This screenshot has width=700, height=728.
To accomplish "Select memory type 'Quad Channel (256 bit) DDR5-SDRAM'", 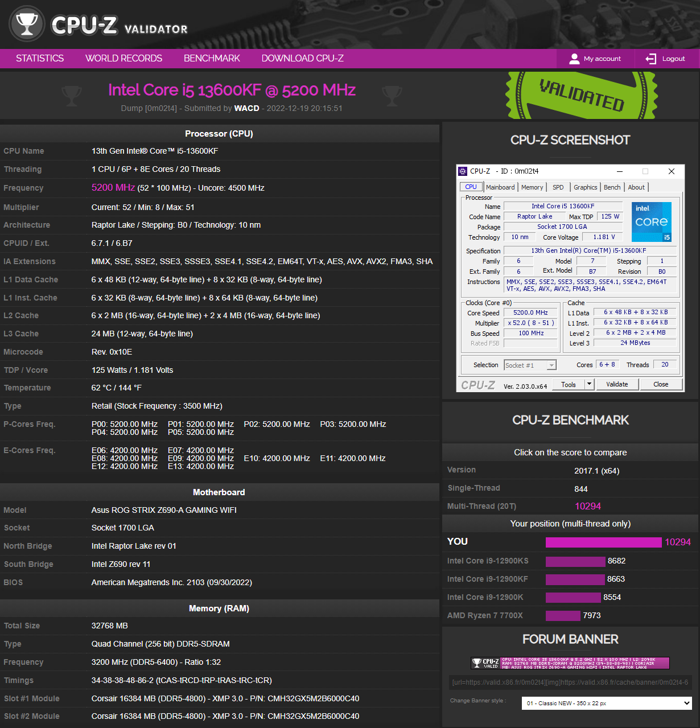I will coord(160,644).
